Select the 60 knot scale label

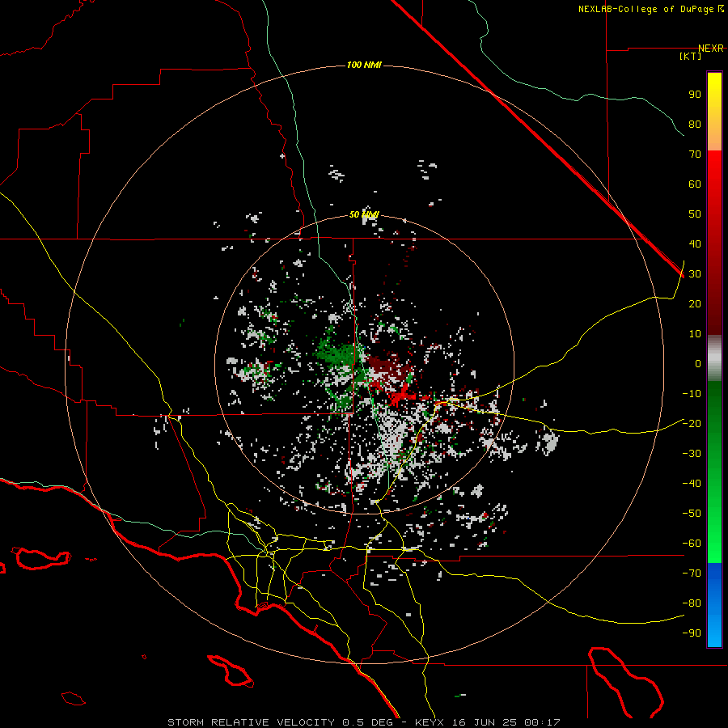[x=695, y=184]
